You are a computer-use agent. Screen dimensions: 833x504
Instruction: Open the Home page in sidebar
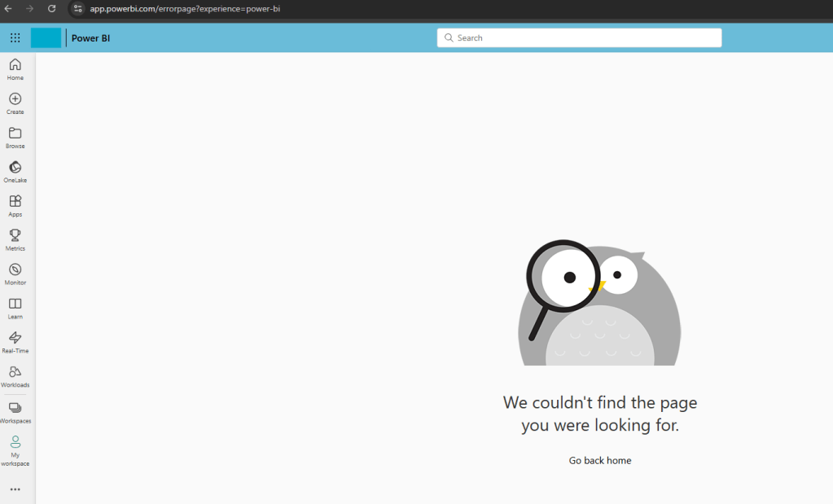[15, 69]
